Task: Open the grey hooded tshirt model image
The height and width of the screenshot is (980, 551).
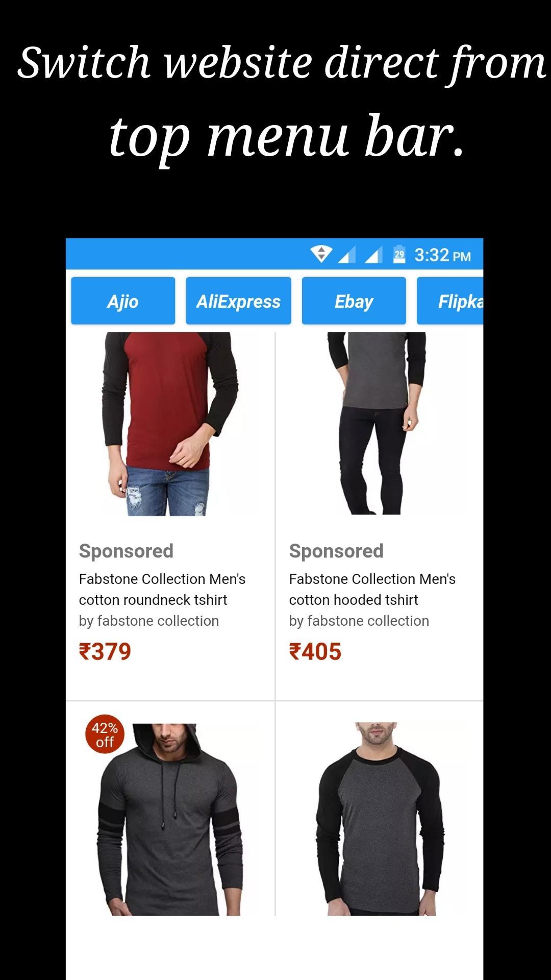Action: pos(377,423)
